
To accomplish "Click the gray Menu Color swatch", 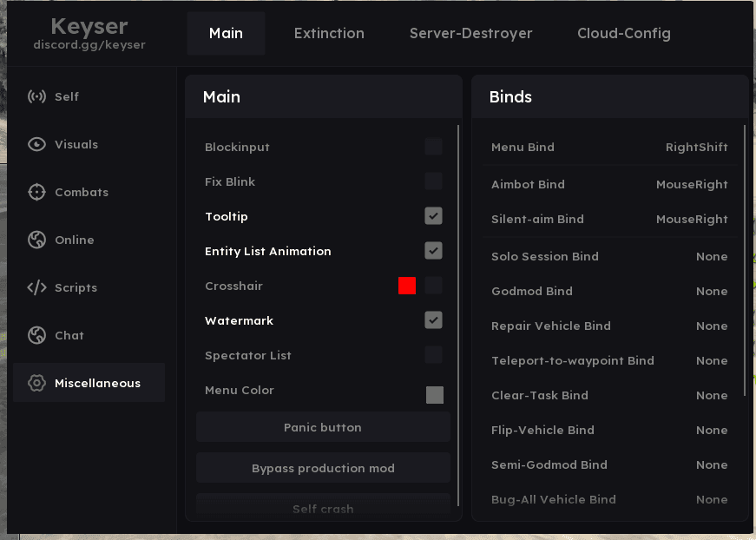I will pos(435,395).
